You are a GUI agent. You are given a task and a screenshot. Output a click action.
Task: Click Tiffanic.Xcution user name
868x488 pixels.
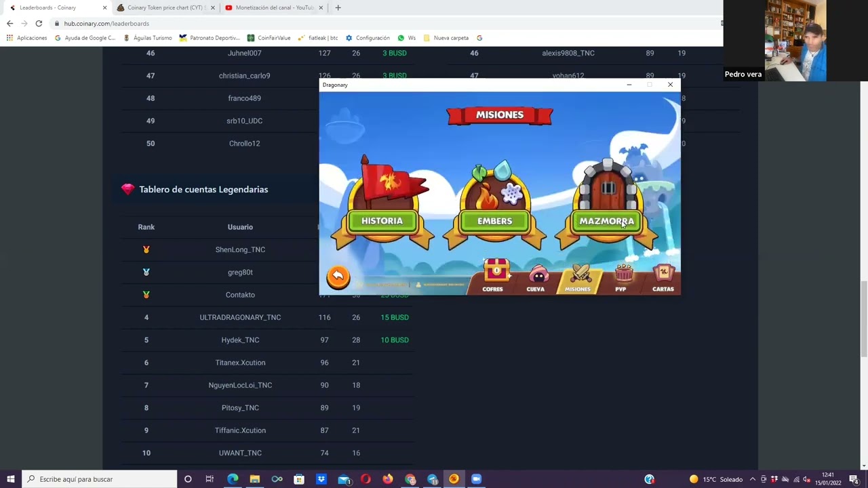[x=240, y=430]
